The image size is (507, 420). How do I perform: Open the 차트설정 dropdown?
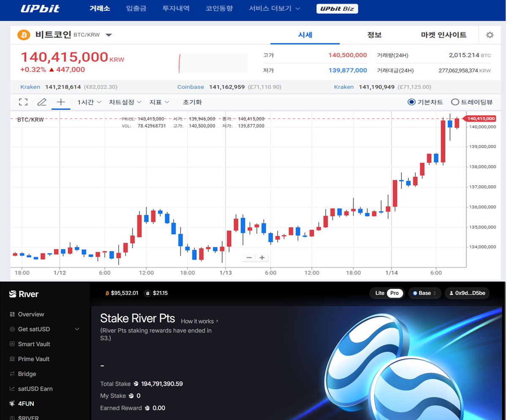[x=125, y=102]
